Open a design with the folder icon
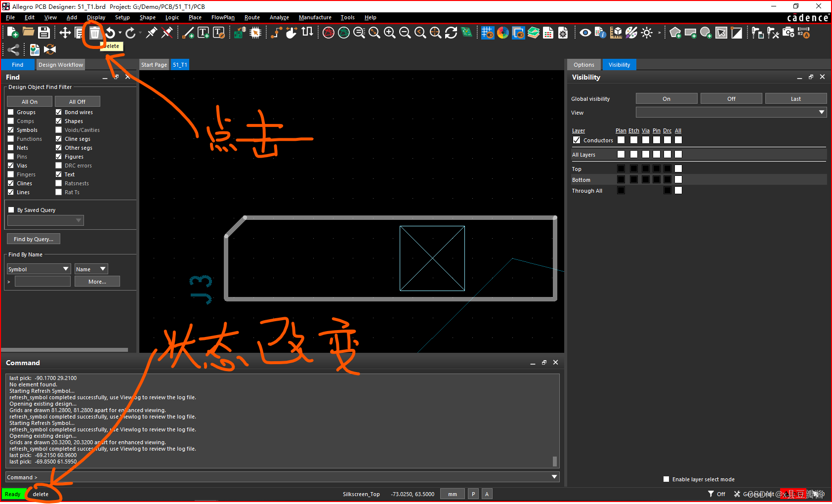832x504 pixels. tap(28, 32)
